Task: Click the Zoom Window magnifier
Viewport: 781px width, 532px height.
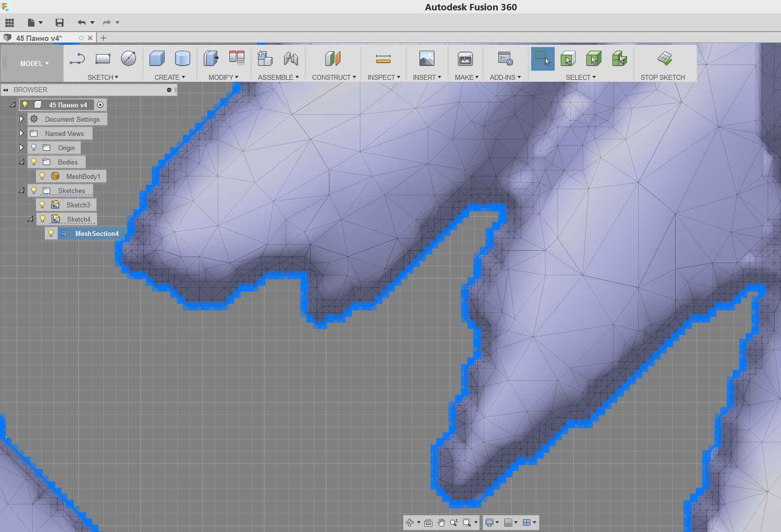Action: click(x=467, y=523)
